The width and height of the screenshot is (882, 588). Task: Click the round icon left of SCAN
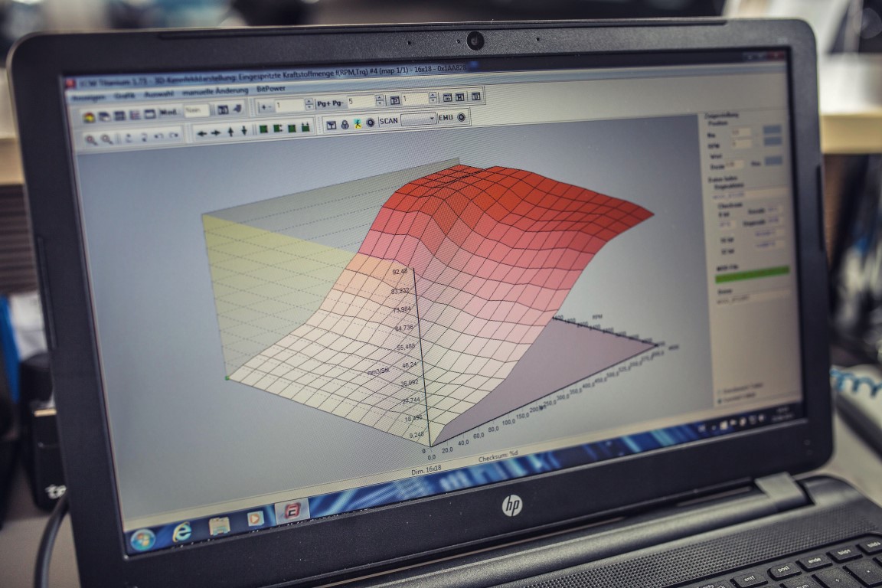pyautogui.click(x=370, y=122)
